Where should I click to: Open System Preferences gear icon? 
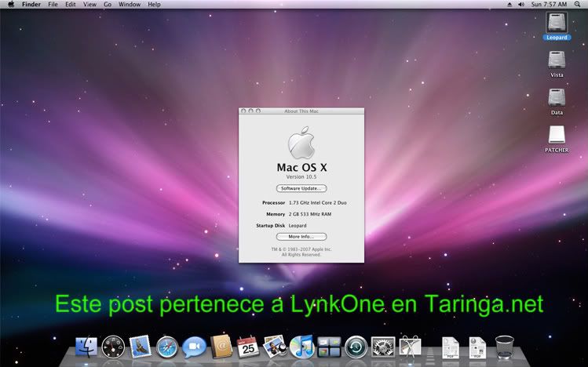383,347
